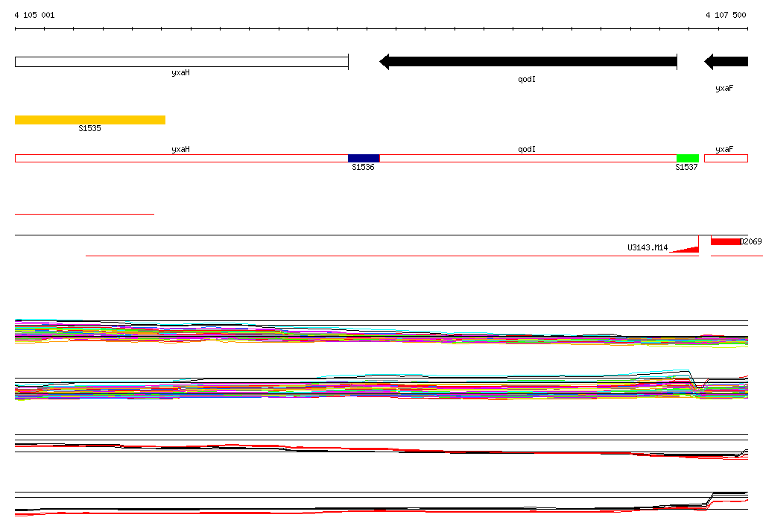Click the coordinate label 4 105 001
The image size is (763, 532).
34,15
